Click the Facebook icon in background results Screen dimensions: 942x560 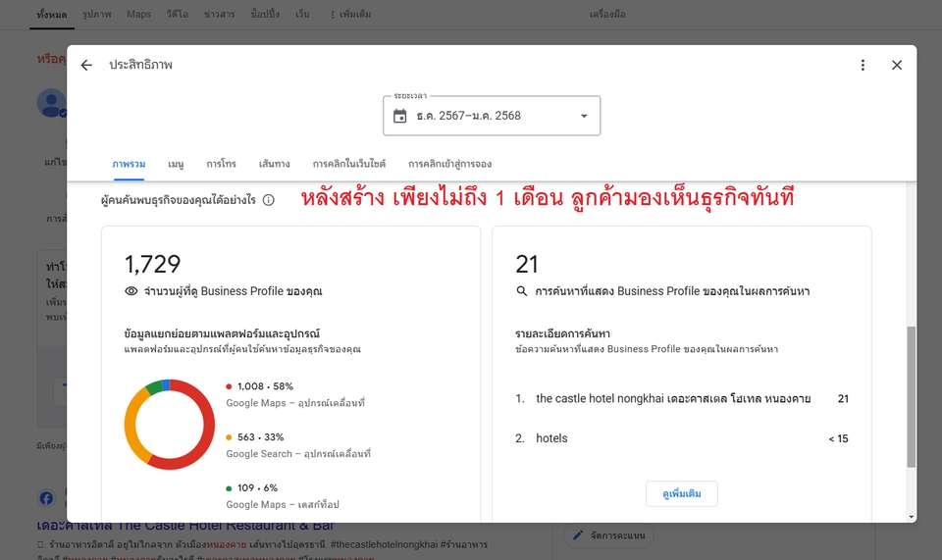click(x=46, y=498)
